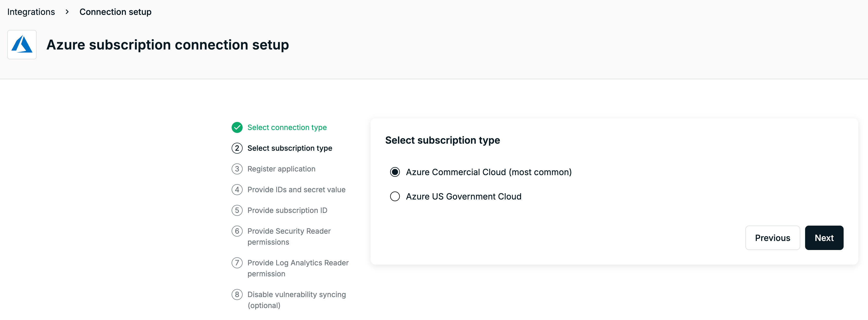
Task: Click the Select subscription type heading
Action: tap(443, 140)
